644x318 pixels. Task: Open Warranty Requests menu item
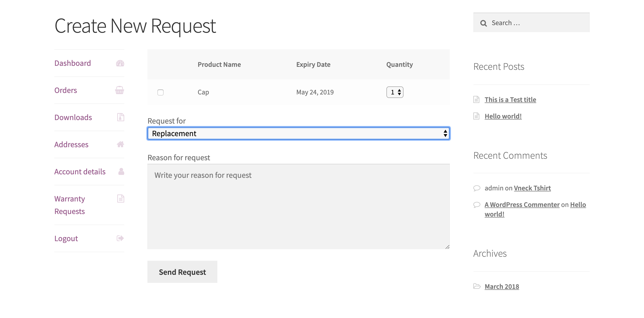click(70, 205)
